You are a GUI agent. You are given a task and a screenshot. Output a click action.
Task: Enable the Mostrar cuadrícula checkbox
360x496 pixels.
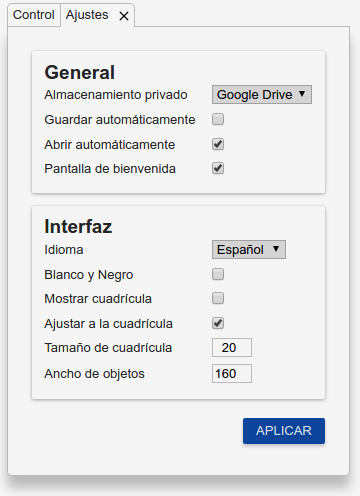click(218, 298)
